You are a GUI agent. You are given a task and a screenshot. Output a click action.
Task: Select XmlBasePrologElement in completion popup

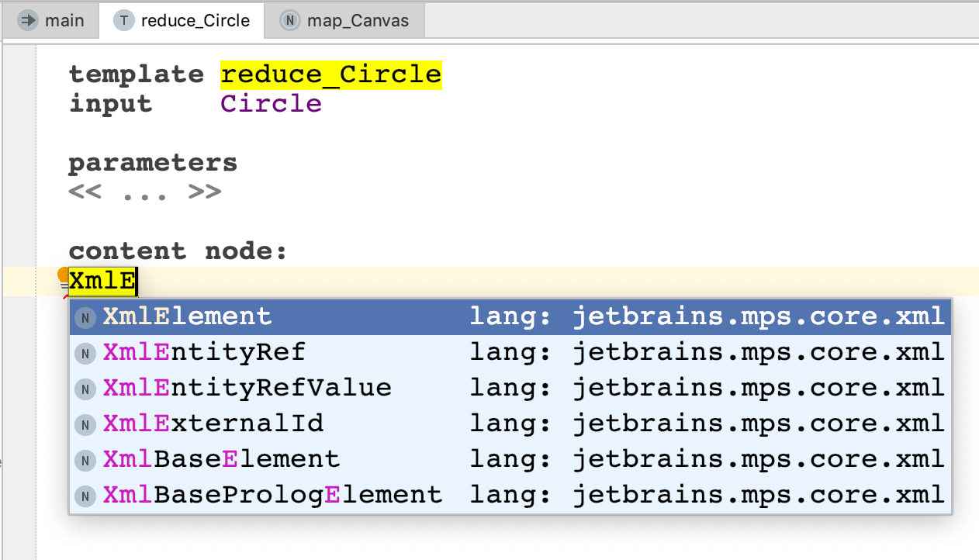coord(510,495)
